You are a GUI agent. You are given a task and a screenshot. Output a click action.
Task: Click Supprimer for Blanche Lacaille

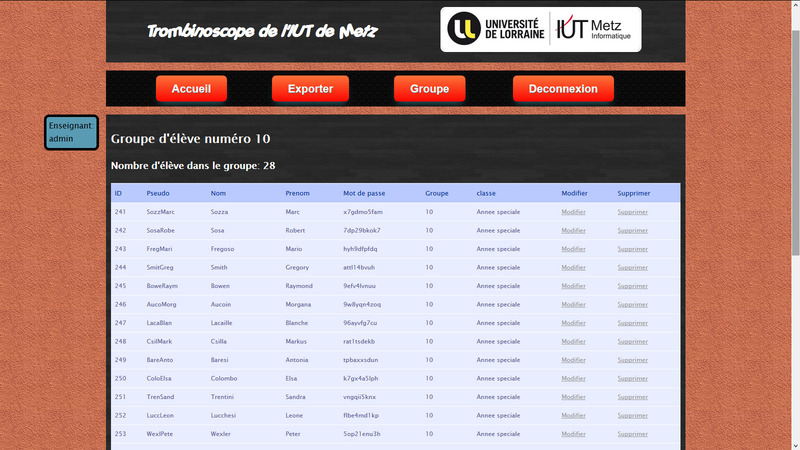[x=632, y=323]
